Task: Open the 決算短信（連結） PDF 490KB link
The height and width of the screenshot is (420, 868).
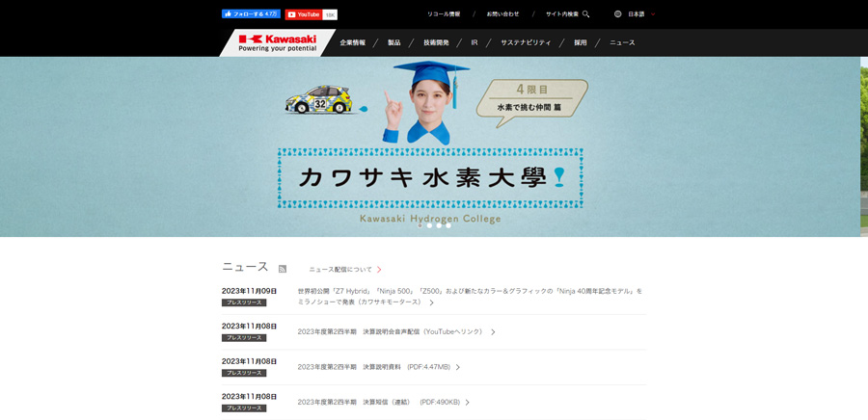Action: pyautogui.click(x=379, y=403)
